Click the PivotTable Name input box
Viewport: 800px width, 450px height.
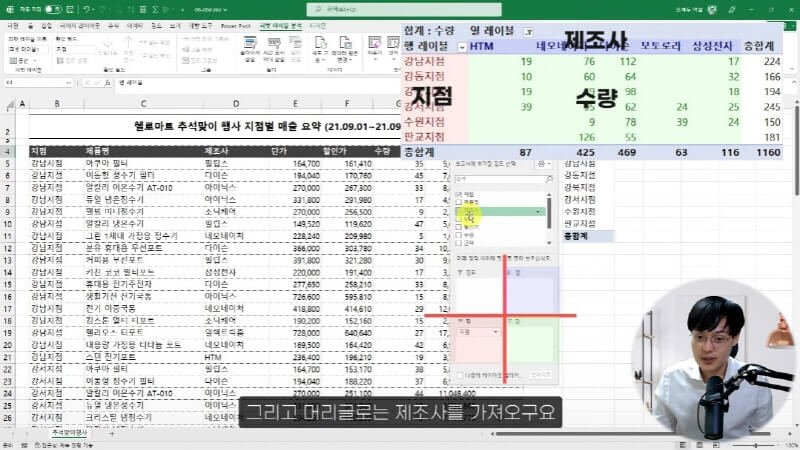[29, 49]
